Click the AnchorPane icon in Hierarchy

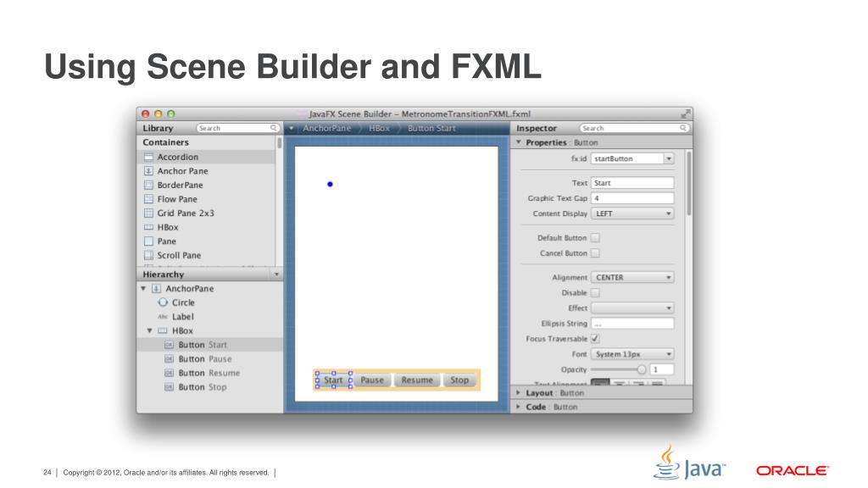pyautogui.click(x=157, y=289)
